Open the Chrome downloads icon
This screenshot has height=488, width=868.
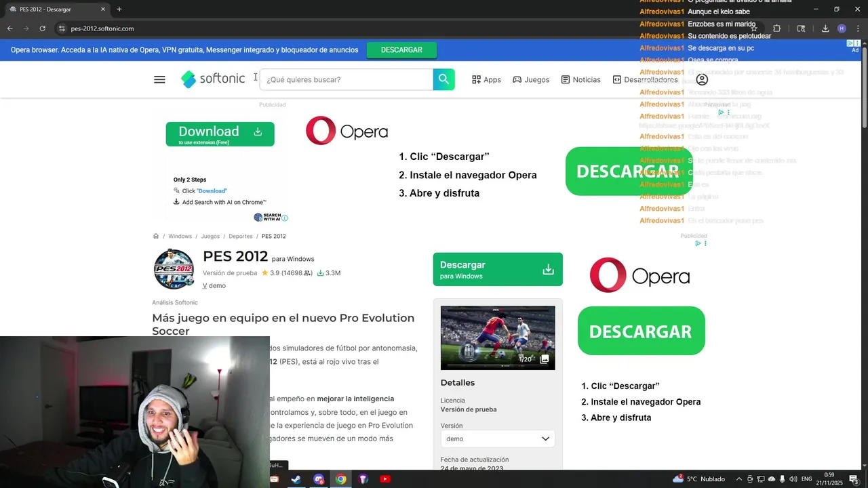825,28
